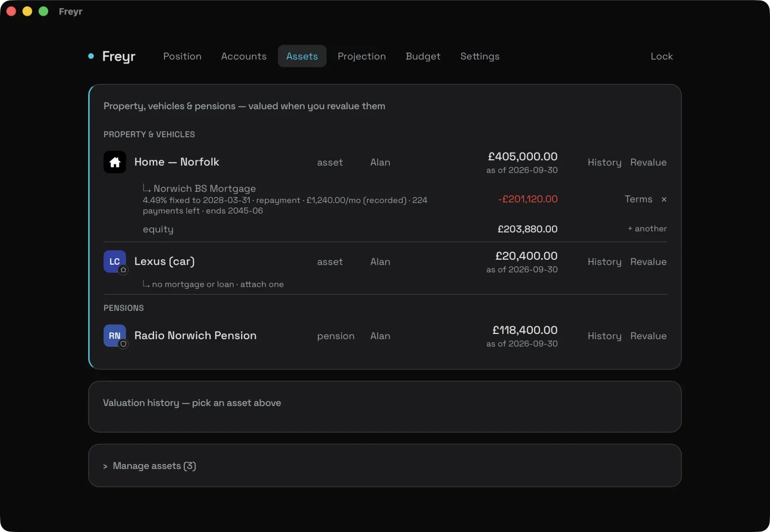
Task: Revalue the Radio Norwich Pension
Action: (648, 336)
